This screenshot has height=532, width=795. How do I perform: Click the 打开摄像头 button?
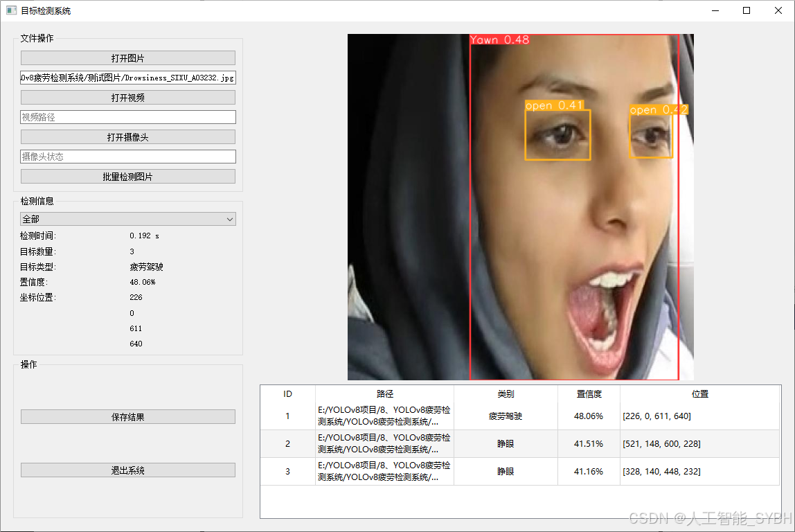pos(127,137)
